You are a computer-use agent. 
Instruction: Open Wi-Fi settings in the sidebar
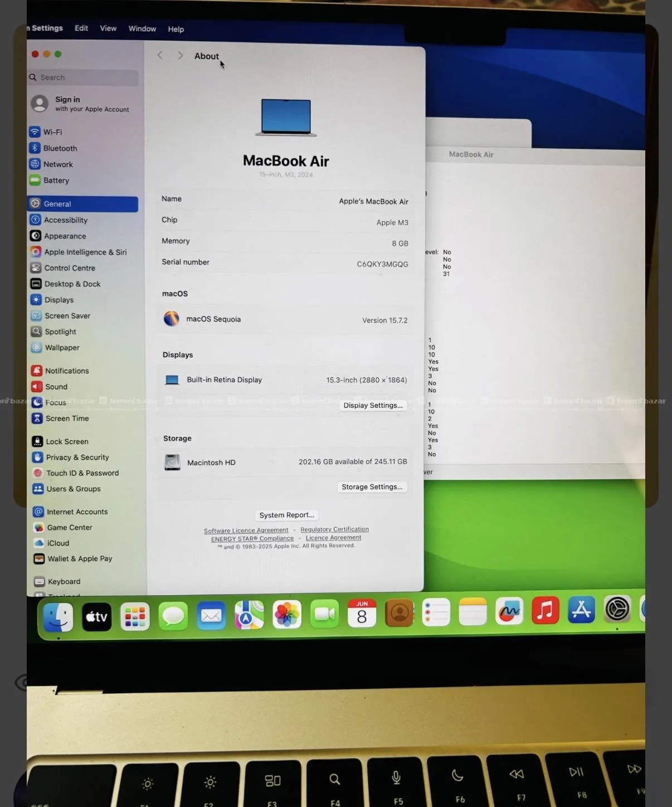46,132
